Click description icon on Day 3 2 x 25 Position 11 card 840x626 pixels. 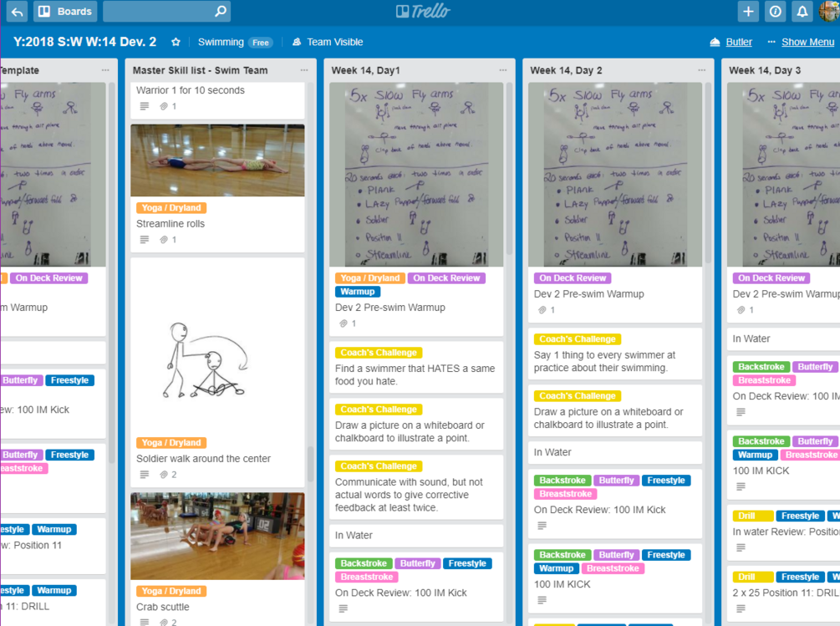pyautogui.click(x=741, y=608)
